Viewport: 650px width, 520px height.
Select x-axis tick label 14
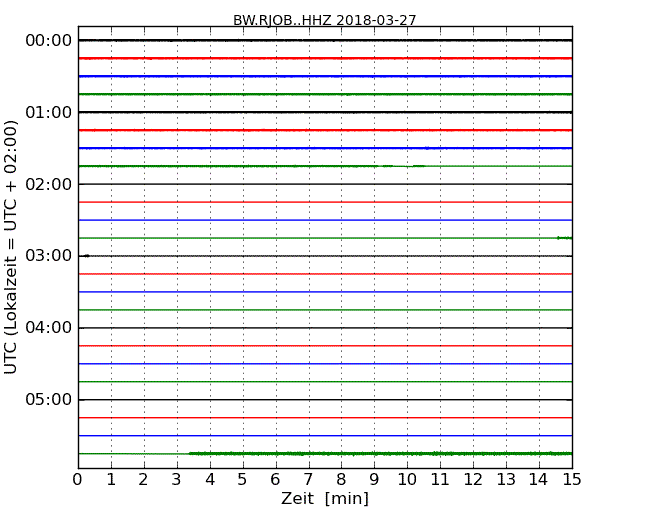click(538, 480)
